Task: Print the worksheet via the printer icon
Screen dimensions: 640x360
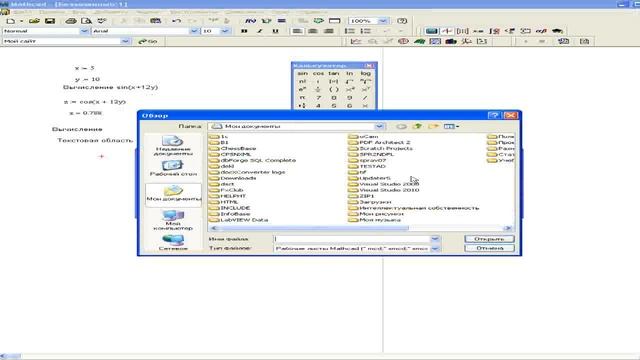Action: pos(71,21)
